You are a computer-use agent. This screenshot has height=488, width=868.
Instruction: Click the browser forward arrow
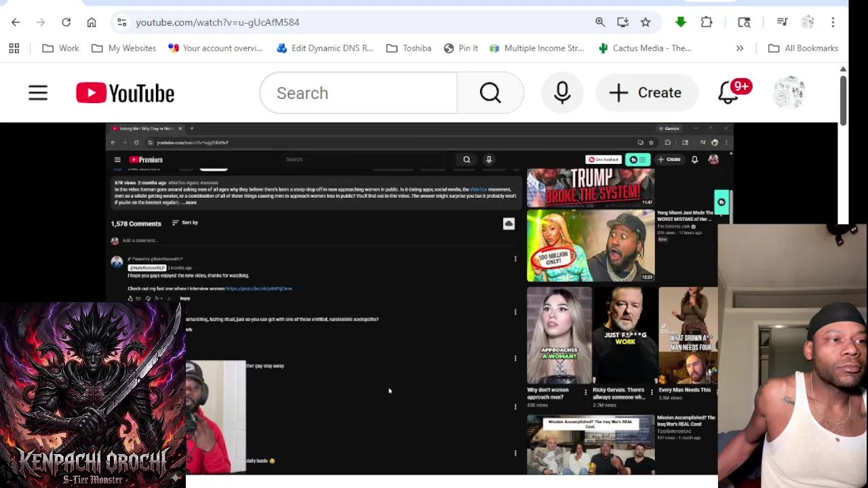tap(41, 22)
